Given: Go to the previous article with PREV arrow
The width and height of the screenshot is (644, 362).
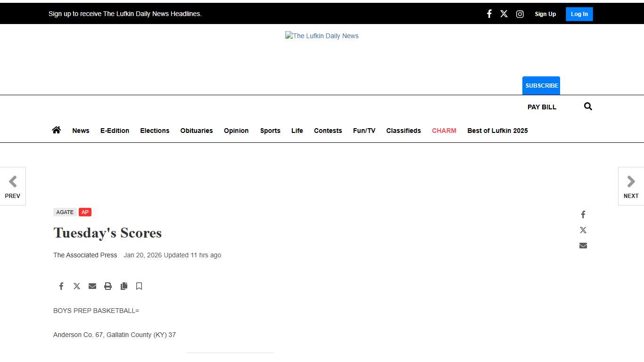Looking at the screenshot, I should (x=13, y=186).
